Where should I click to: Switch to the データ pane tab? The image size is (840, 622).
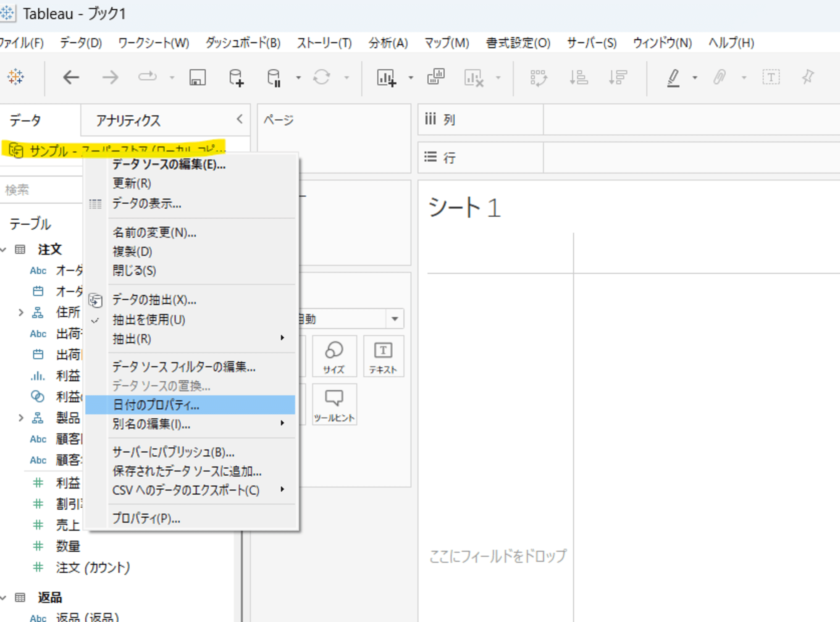coord(25,121)
